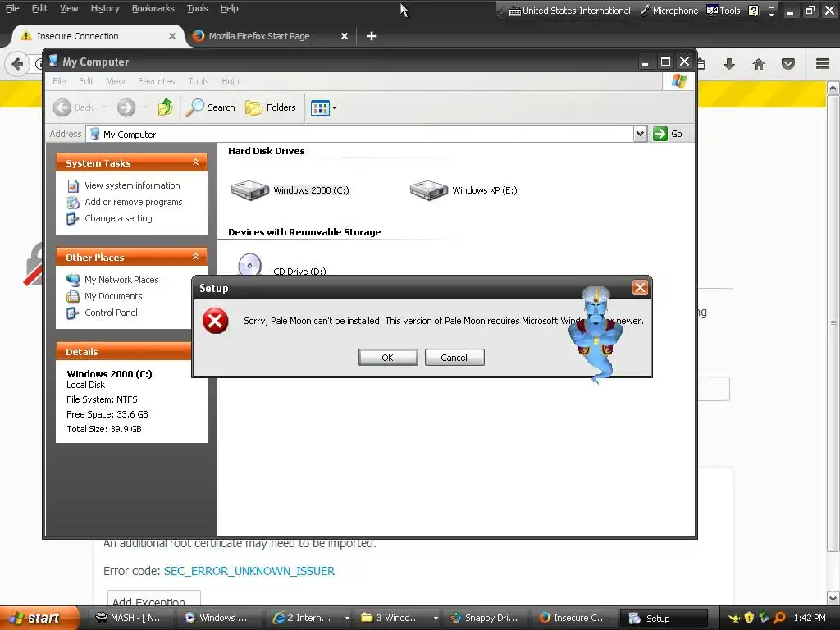Click the My Computer address field
The height and width of the screenshot is (630, 840).
coord(360,134)
